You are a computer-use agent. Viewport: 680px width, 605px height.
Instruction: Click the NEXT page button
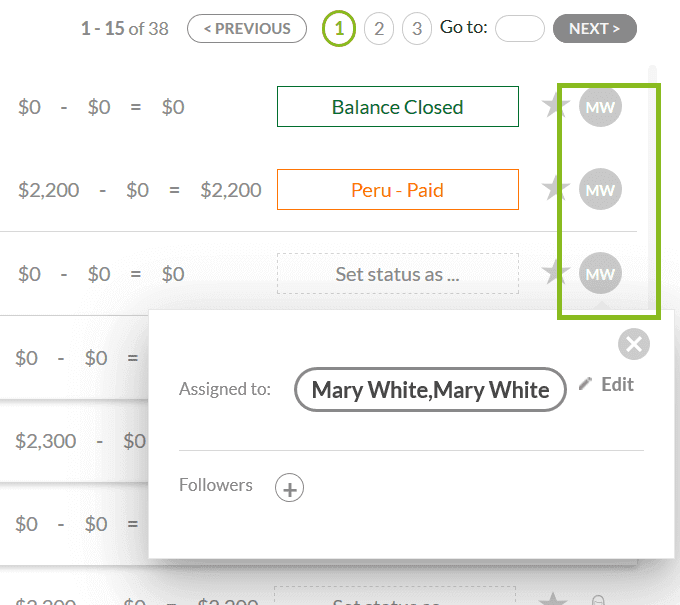pos(594,29)
